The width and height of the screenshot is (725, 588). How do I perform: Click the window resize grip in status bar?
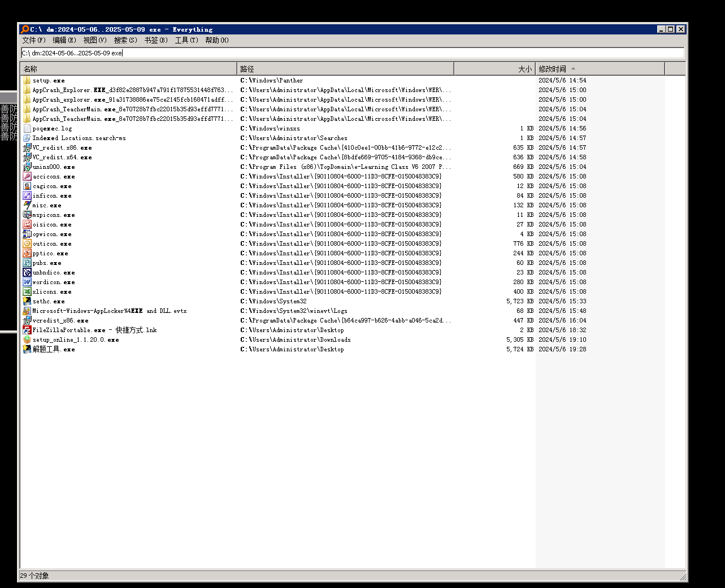coord(683,576)
